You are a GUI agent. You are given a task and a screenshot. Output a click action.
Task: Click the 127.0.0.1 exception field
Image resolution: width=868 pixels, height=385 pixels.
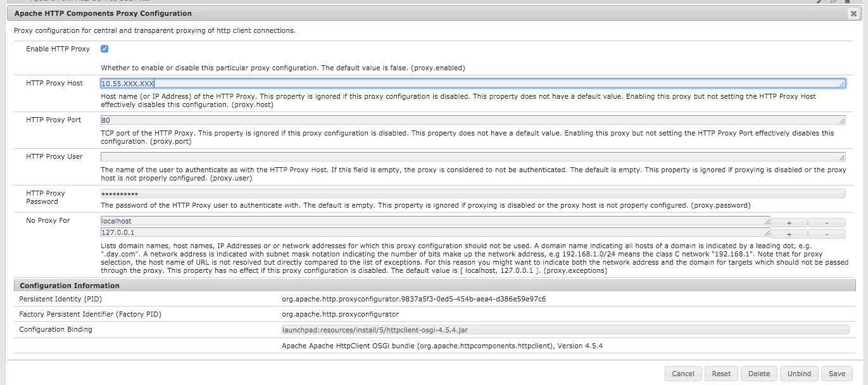coord(435,232)
